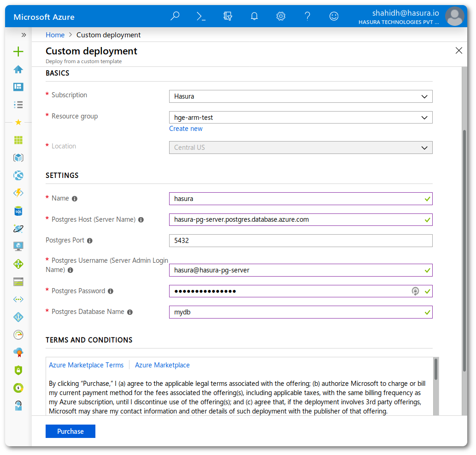The height and width of the screenshot is (455, 476).
Task: Click the Home breadcrumb link
Action: point(55,35)
